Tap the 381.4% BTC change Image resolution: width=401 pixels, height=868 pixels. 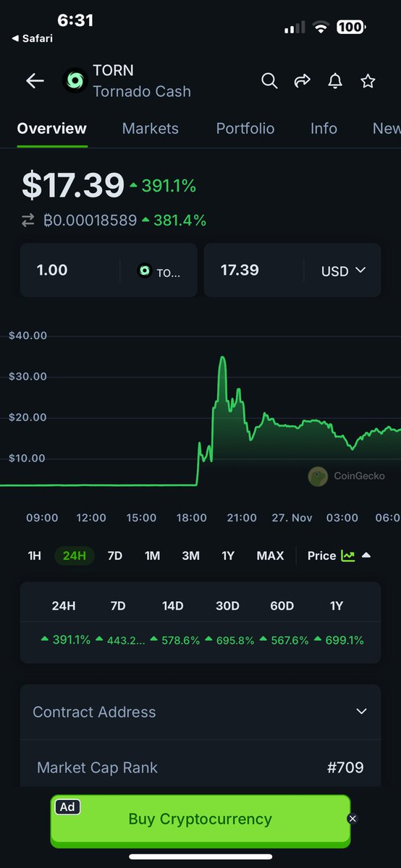[174, 221]
